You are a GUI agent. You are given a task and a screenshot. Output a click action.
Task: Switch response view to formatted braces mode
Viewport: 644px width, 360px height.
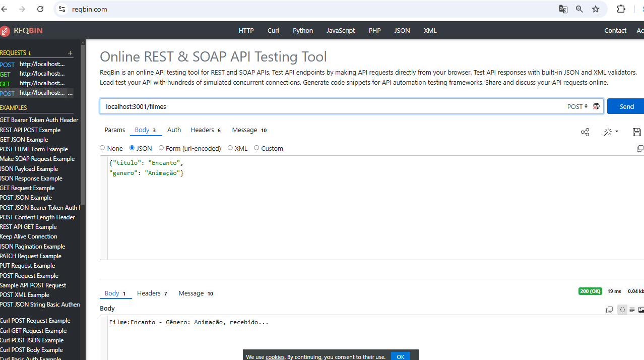click(x=622, y=310)
